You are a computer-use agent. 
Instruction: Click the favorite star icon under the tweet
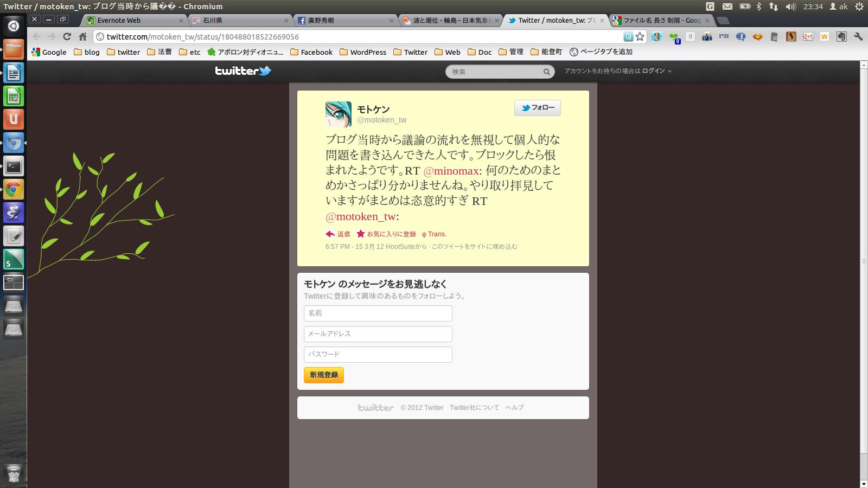[x=361, y=234]
